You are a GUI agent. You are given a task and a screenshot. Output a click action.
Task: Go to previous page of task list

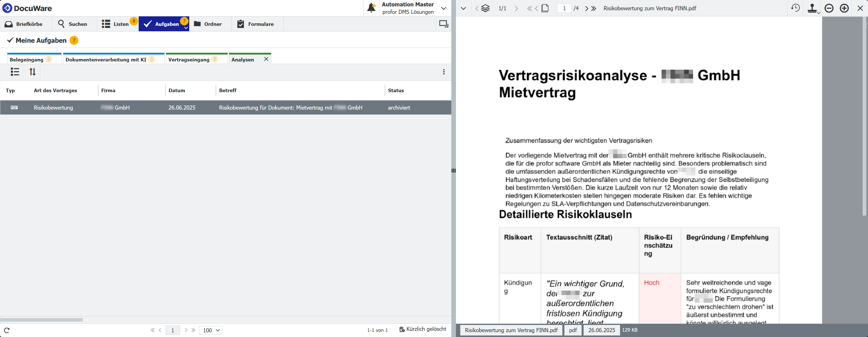tap(160, 330)
